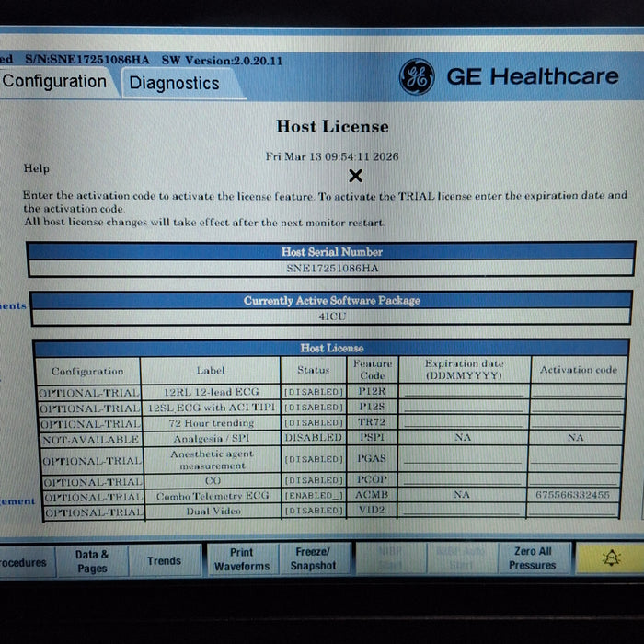Select expiration date field for P12R
The width and height of the screenshot is (644, 644).
click(464, 391)
